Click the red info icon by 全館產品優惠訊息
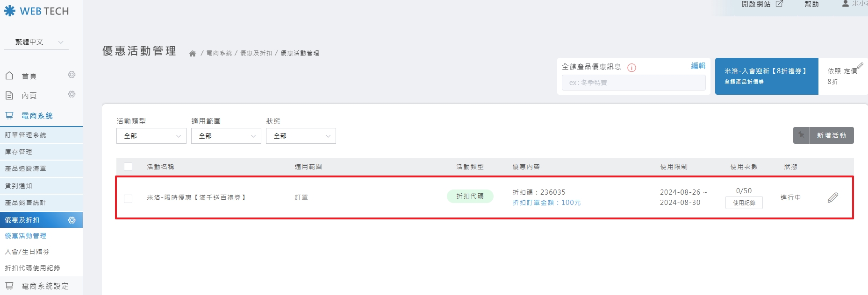Image resolution: width=868 pixels, height=295 pixels. pos(631,68)
